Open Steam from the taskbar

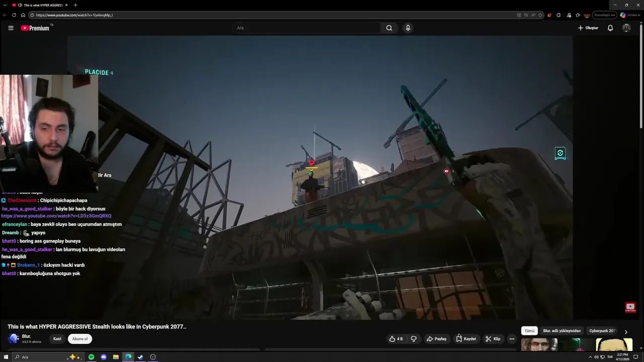[140, 357]
